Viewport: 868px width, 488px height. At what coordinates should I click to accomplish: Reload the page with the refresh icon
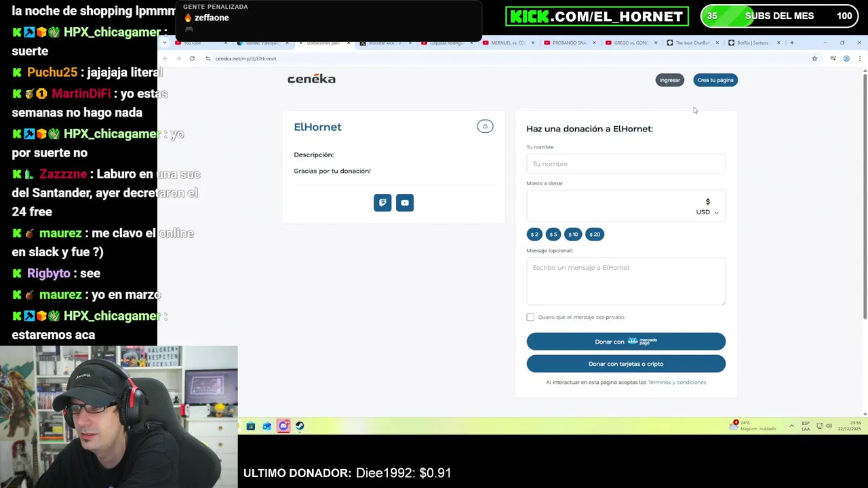tap(192, 58)
